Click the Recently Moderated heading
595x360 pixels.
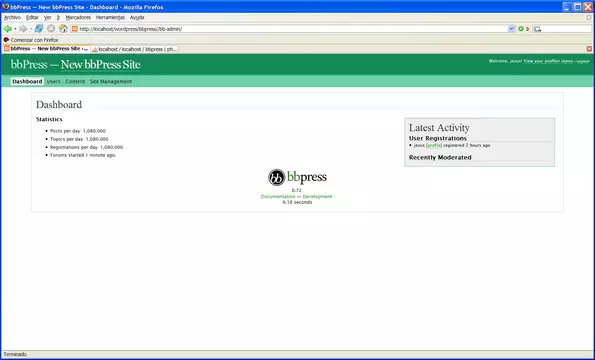pyautogui.click(x=440, y=157)
